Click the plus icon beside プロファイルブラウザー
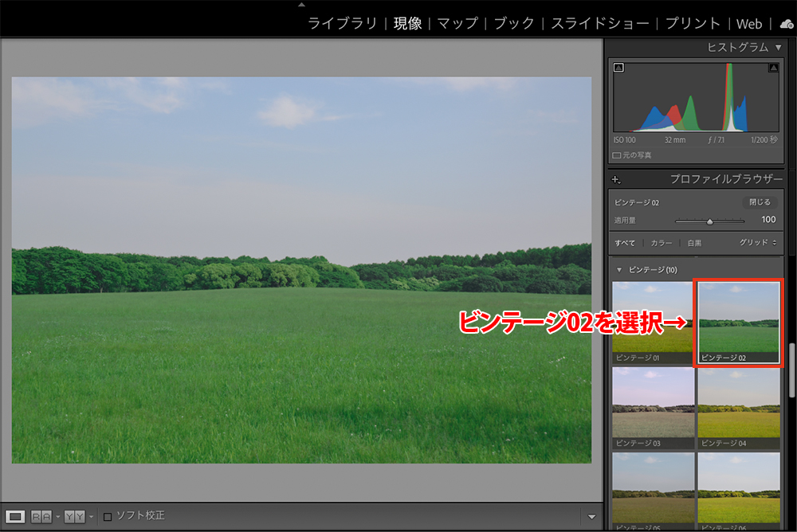797x532 pixels. pyautogui.click(x=617, y=181)
